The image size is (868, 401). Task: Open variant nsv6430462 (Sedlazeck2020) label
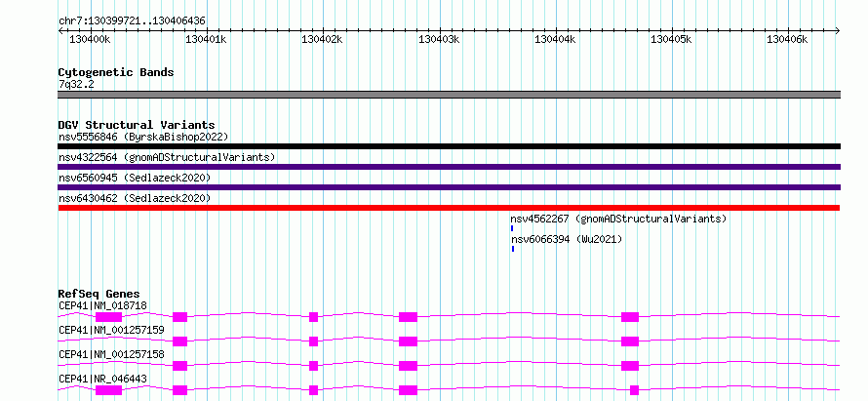click(x=135, y=198)
